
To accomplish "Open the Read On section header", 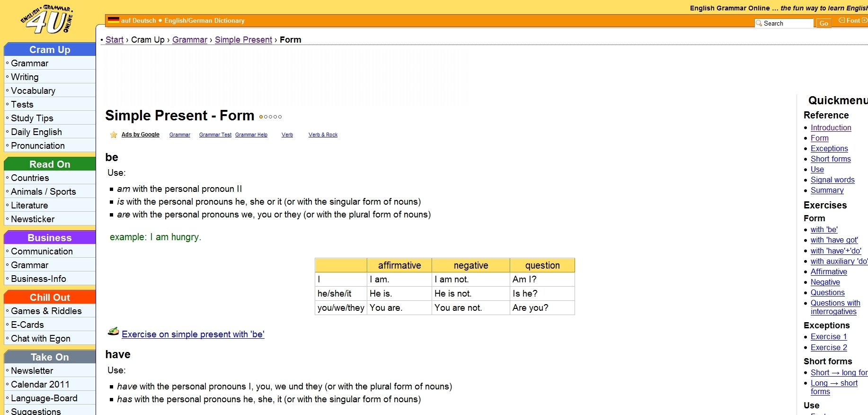I will tap(50, 164).
